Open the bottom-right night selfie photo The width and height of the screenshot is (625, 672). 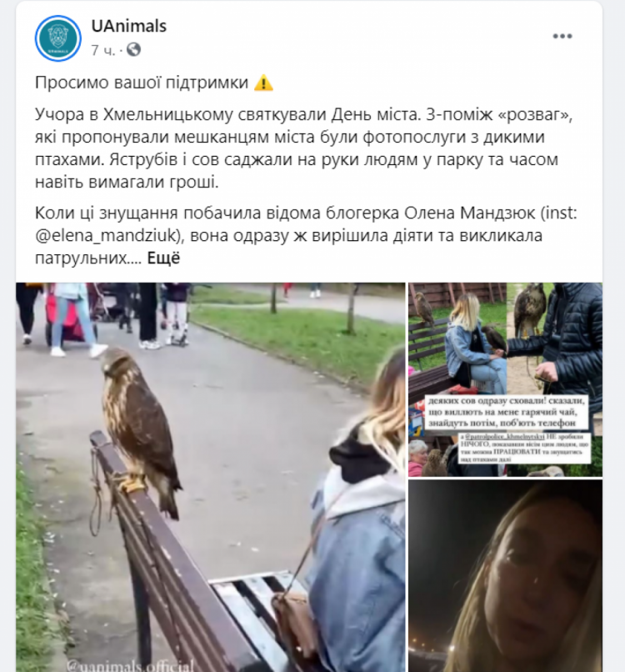click(505, 575)
